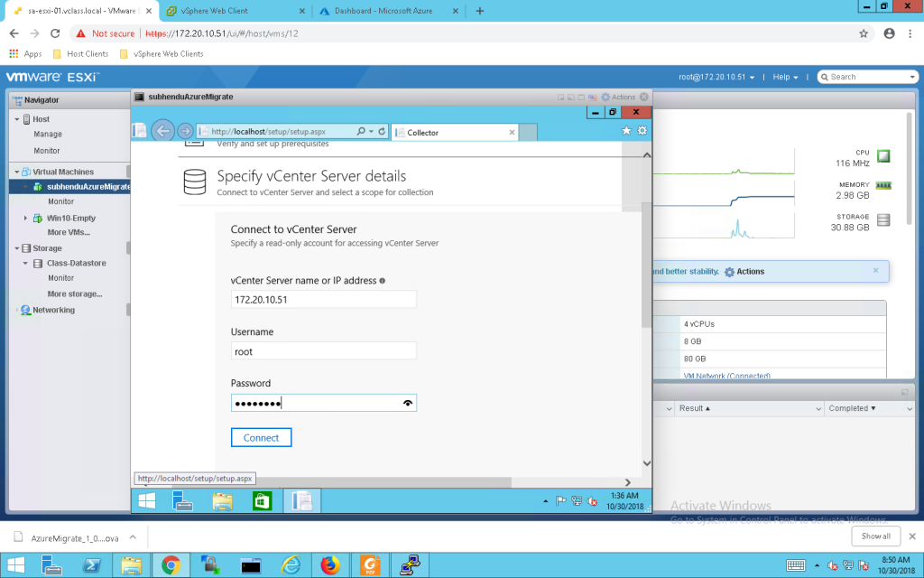This screenshot has height=578, width=924.
Task: Select the sa-esxi-01.vclass.local browser tab
Action: point(80,11)
